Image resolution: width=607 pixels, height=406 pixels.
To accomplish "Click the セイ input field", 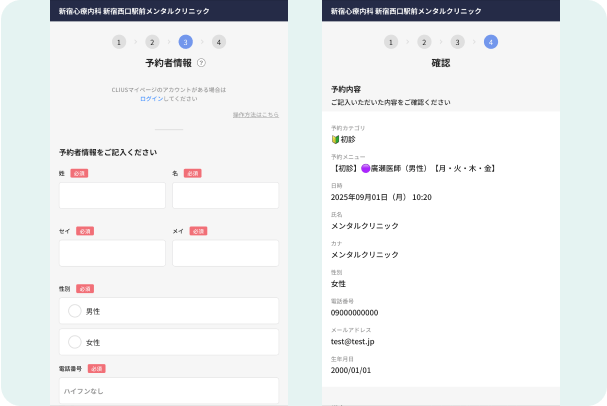I will point(112,253).
